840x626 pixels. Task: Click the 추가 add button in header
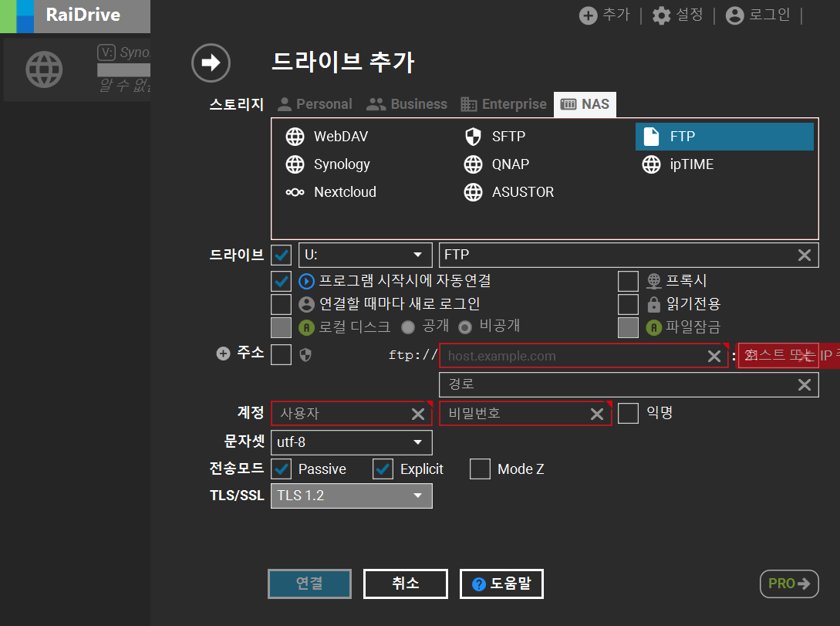point(604,15)
